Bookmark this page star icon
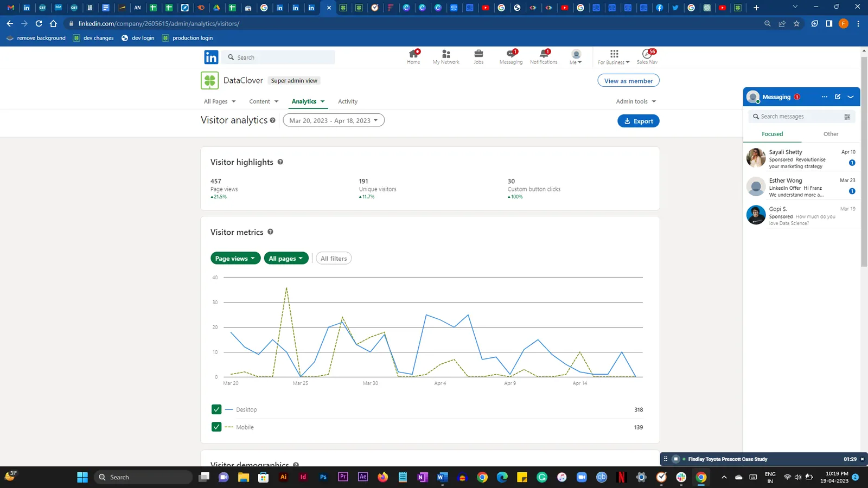 click(796, 23)
